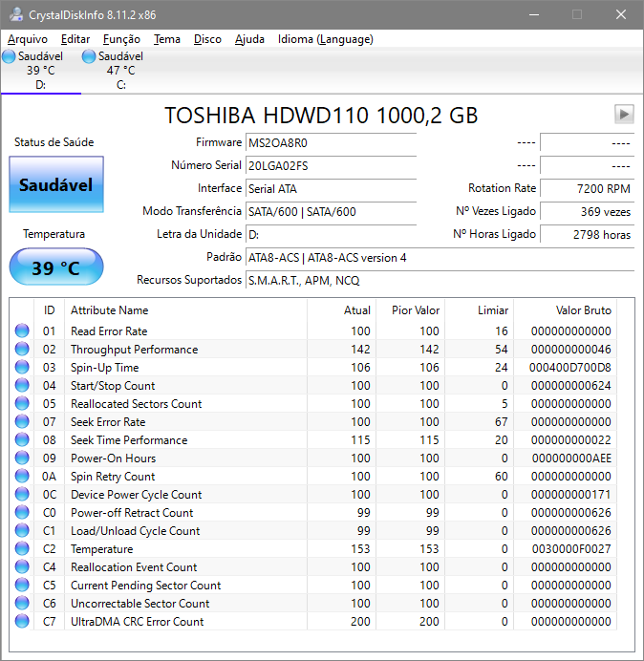The width and height of the screenshot is (644, 661).
Task: Click the Saudável health status button
Action: tap(56, 184)
